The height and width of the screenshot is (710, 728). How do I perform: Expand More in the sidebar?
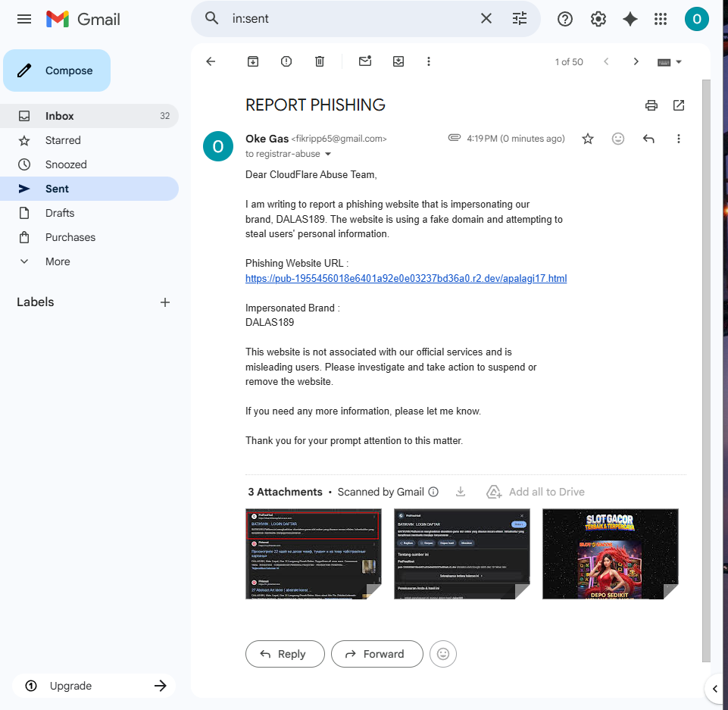coord(89,261)
